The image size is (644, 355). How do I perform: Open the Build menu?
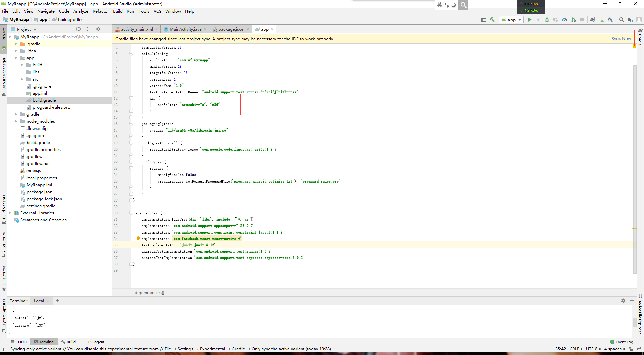pos(118,11)
